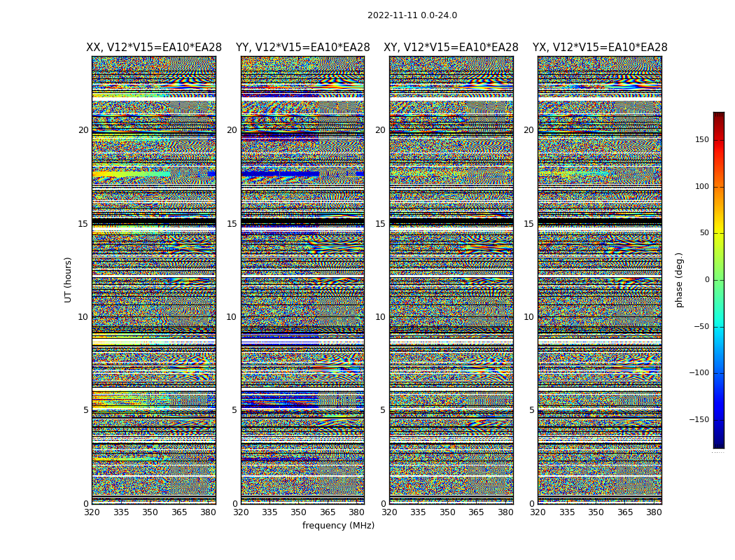735x560 pixels.
Task: Select the XX, V12*V15=EA10*EA28 panel title
Action: pyautogui.click(x=154, y=48)
